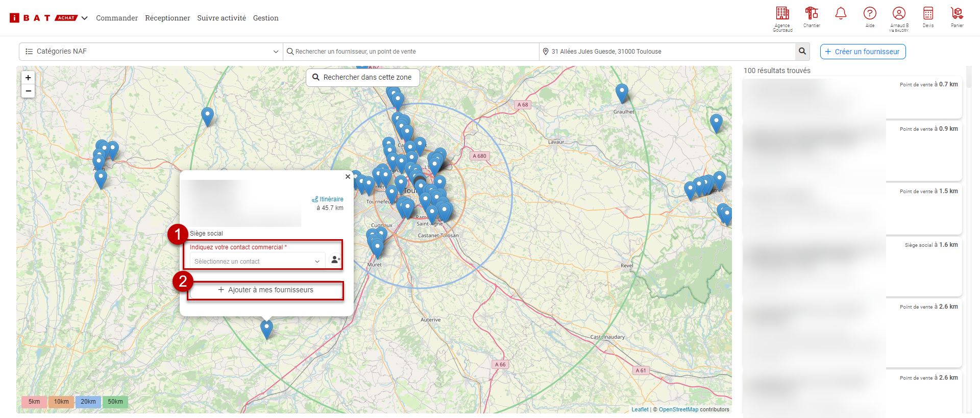Screen dimensions: 980x418
Task: Open the Agence Gouraud building icon
Action: point(782,14)
